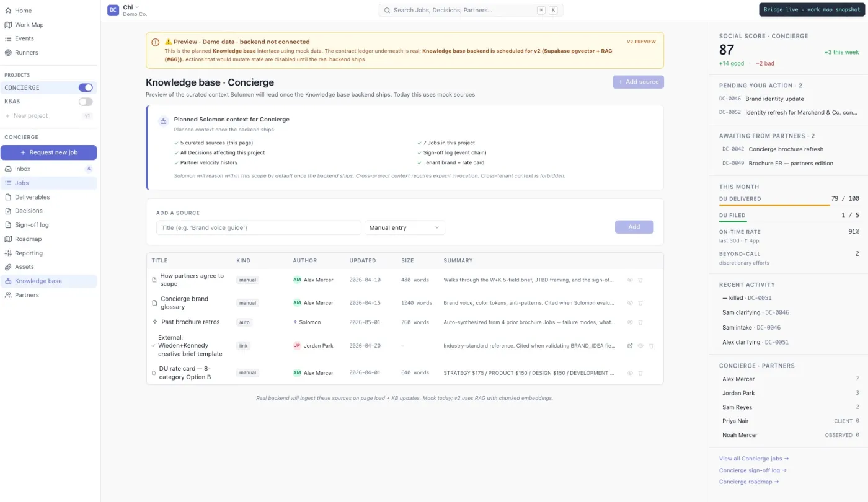Delete the Concierge brand glossary source
Screen dimensions: 868x502
pyautogui.click(x=640, y=303)
